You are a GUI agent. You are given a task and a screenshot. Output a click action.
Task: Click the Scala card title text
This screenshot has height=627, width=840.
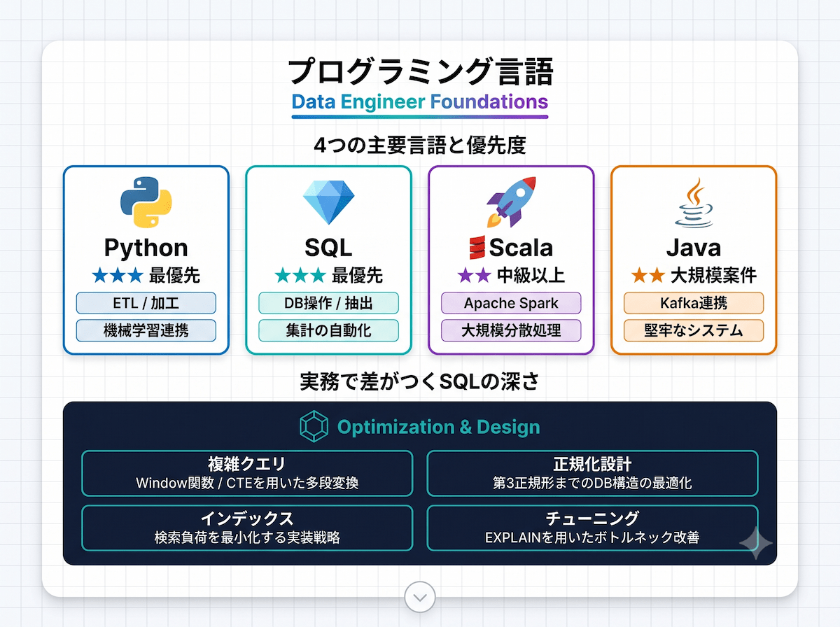(521, 248)
